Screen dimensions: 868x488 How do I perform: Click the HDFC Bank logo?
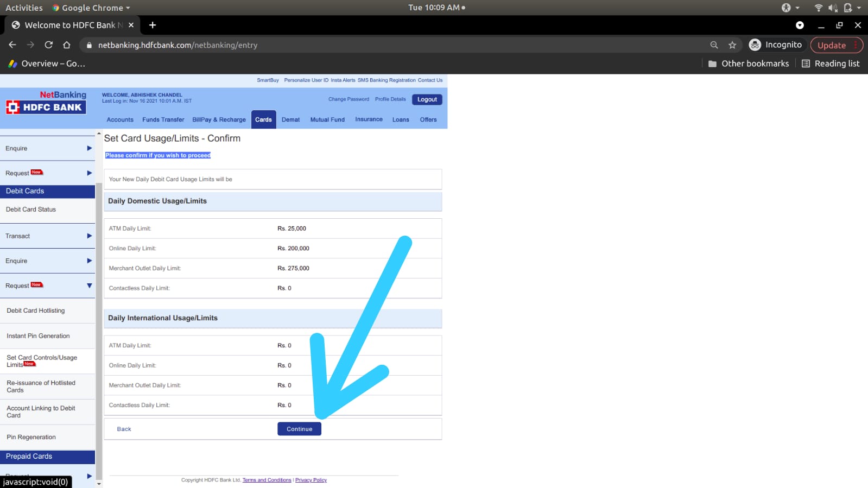[x=46, y=107]
